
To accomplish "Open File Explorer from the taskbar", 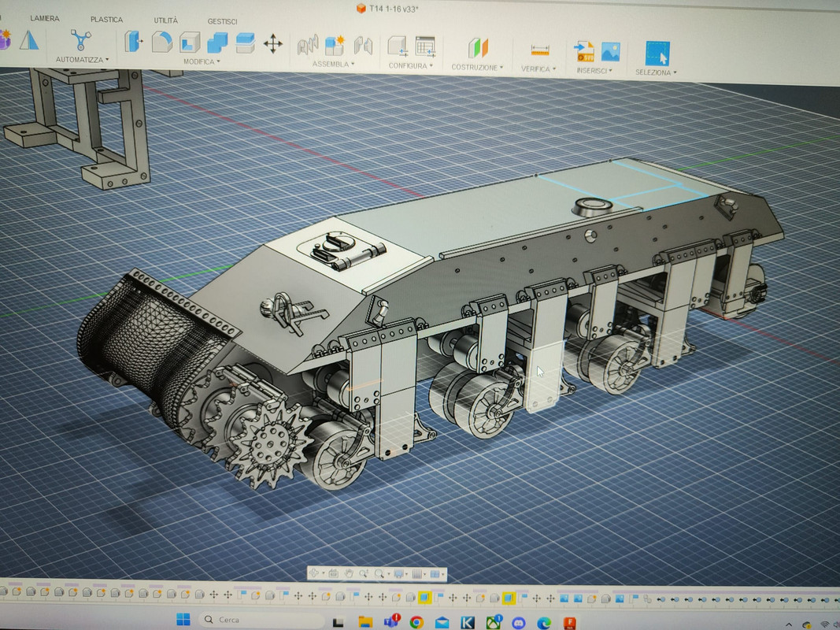I will 365,621.
